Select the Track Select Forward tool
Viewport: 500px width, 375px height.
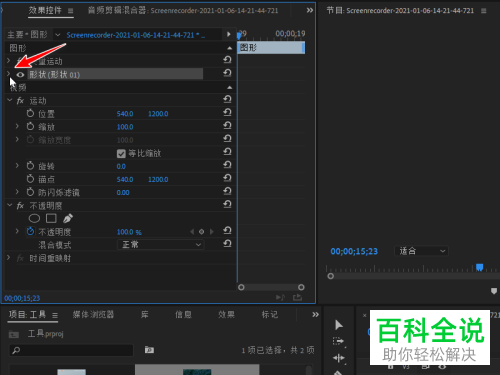tap(338, 341)
